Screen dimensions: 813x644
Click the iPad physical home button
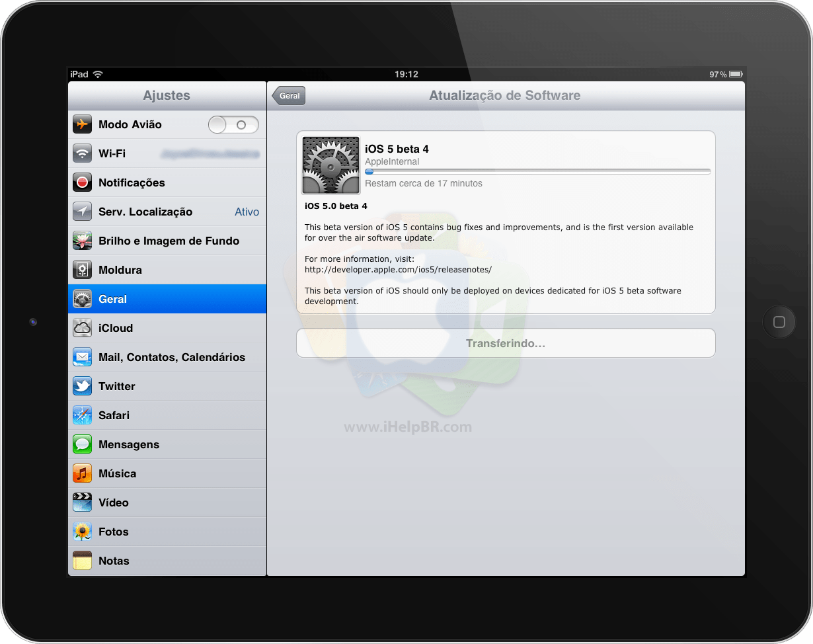pyautogui.click(x=779, y=322)
